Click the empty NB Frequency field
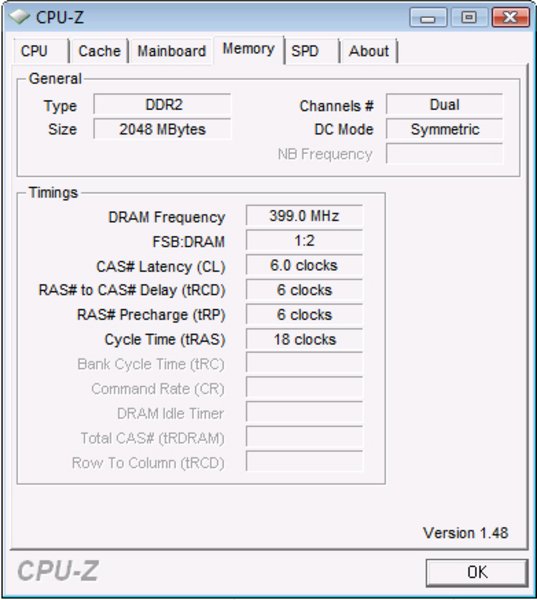Viewport: 537px width, 600px height. tap(444, 154)
